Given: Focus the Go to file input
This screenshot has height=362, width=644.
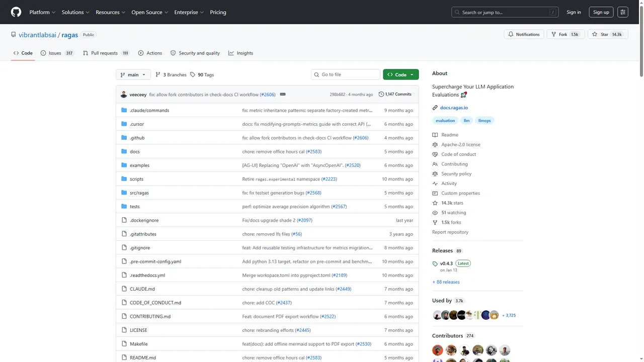Looking at the screenshot, I should (x=346, y=74).
